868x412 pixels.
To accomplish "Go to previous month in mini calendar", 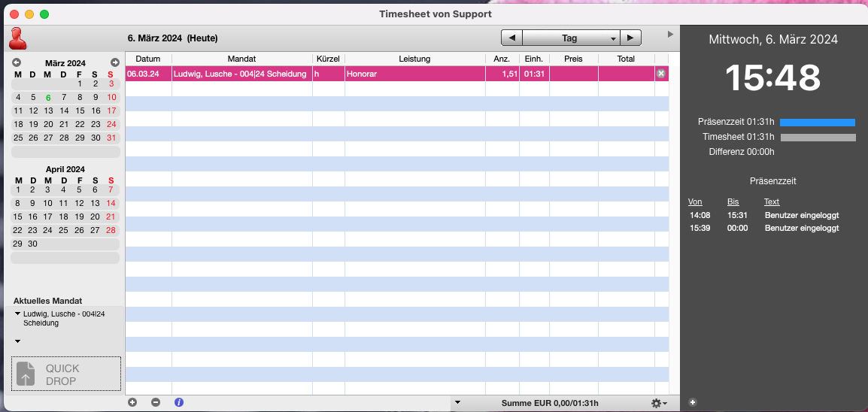I will pyautogui.click(x=17, y=62).
